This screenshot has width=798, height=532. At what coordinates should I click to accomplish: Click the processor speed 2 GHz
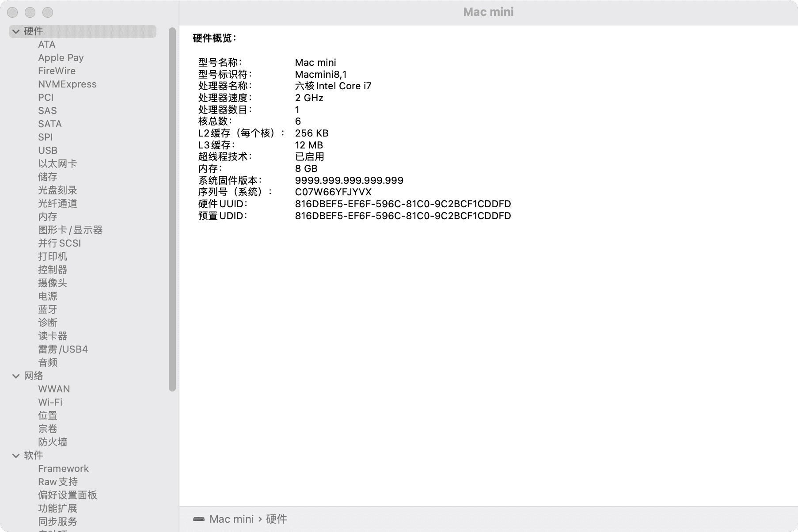pos(309,98)
